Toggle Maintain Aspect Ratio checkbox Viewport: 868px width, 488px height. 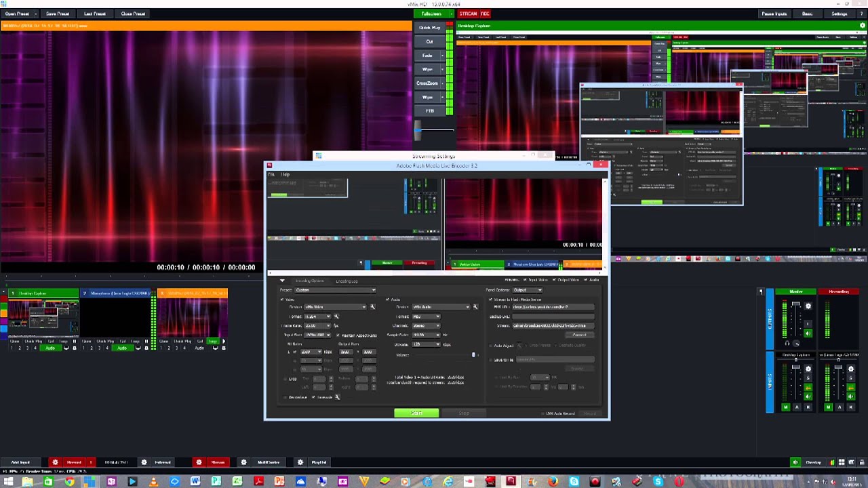pos(338,335)
